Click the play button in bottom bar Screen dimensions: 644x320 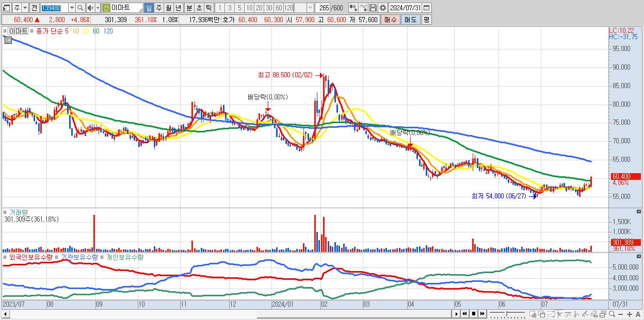tap(457, 314)
